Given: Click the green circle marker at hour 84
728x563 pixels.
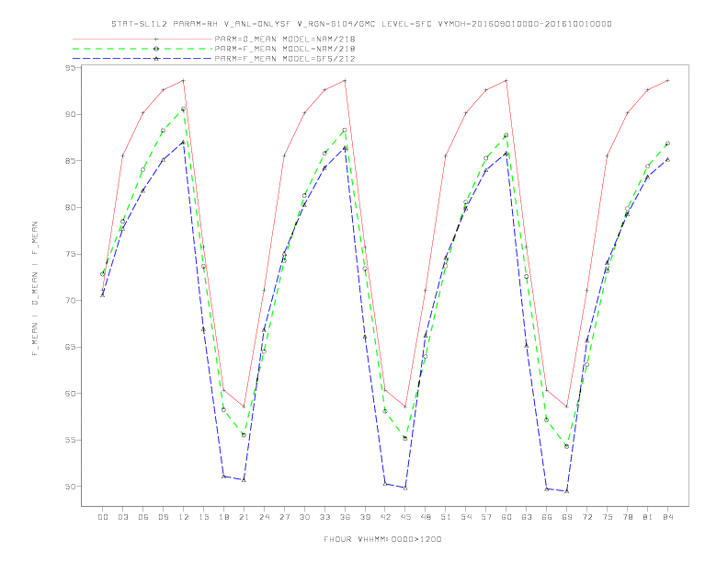Looking at the screenshot, I should tap(667, 144).
